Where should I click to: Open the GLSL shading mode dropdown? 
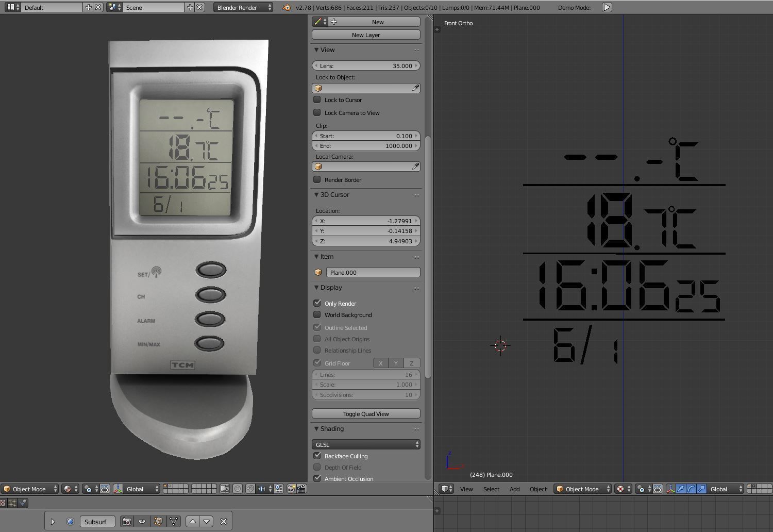pos(366,444)
